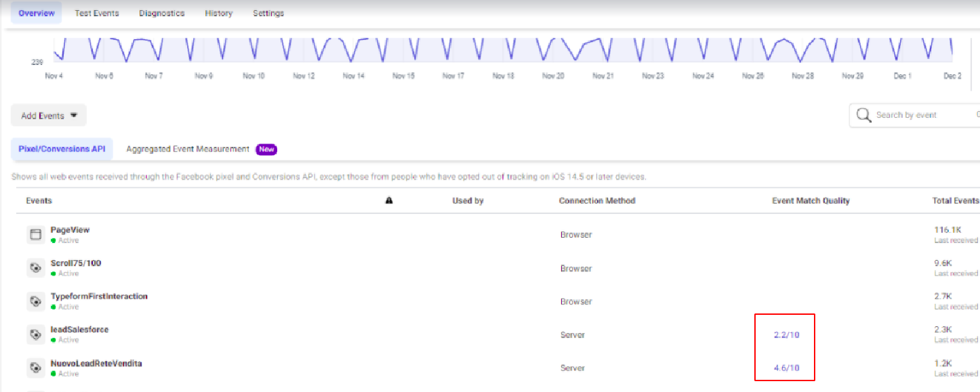The height and width of the screenshot is (392, 980).
Task: Click the Active status under PageView
Action: pyautogui.click(x=65, y=240)
